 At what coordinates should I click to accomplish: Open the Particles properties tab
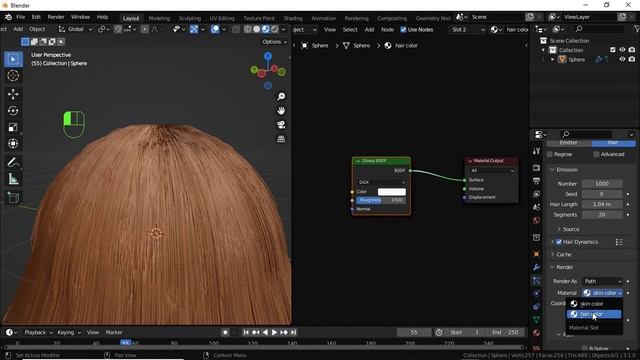pos(536,280)
